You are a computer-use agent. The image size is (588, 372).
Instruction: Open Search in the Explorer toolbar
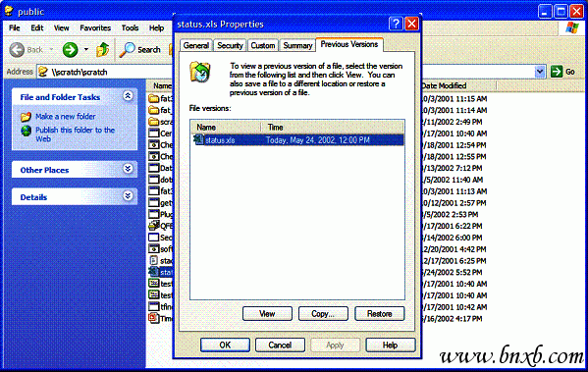click(x=139, y=49)
